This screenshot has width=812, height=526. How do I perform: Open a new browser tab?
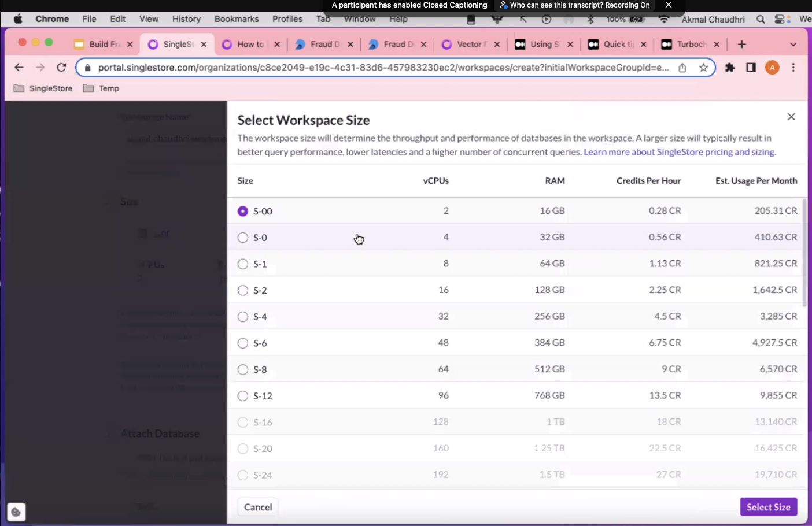coord(742,45)
